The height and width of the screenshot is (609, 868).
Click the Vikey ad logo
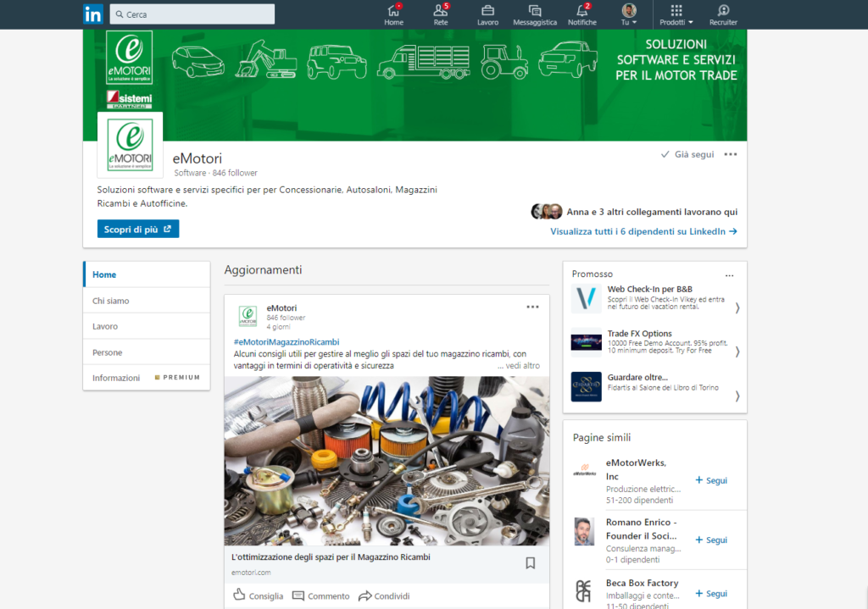point(587,298)
